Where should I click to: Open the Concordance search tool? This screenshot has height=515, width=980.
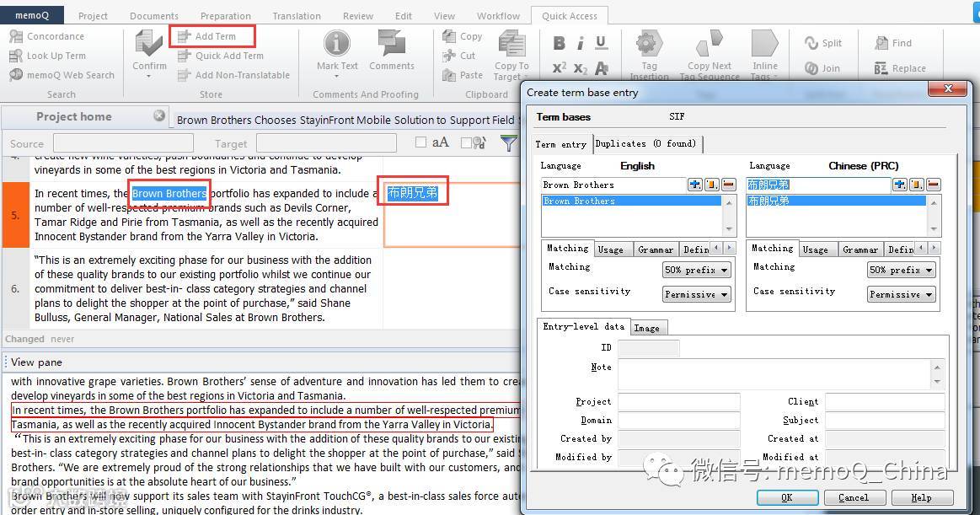click(x=47, y=36)
